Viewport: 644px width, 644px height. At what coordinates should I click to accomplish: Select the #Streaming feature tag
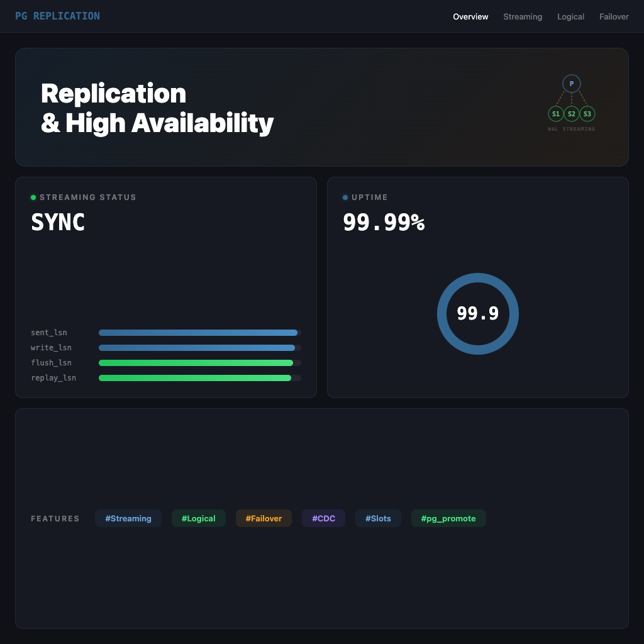(128, 518)
